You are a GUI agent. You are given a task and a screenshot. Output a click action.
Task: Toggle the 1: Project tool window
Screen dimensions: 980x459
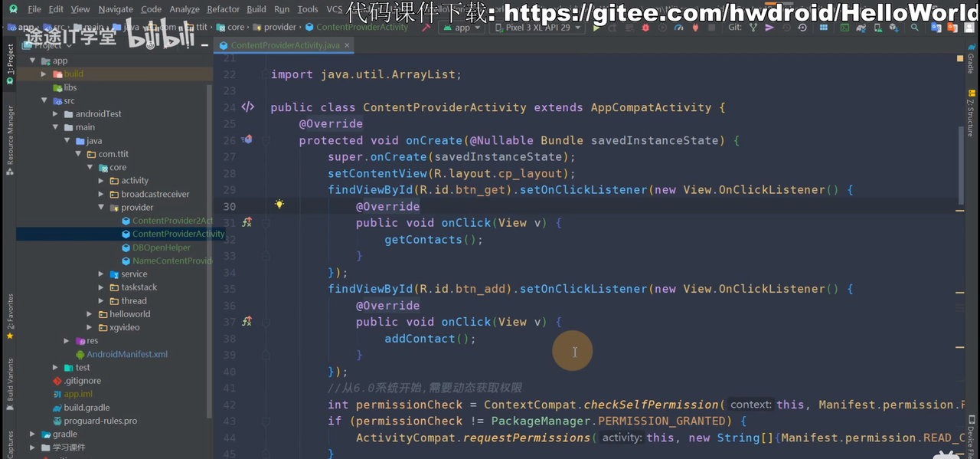(x=10, y=64)
